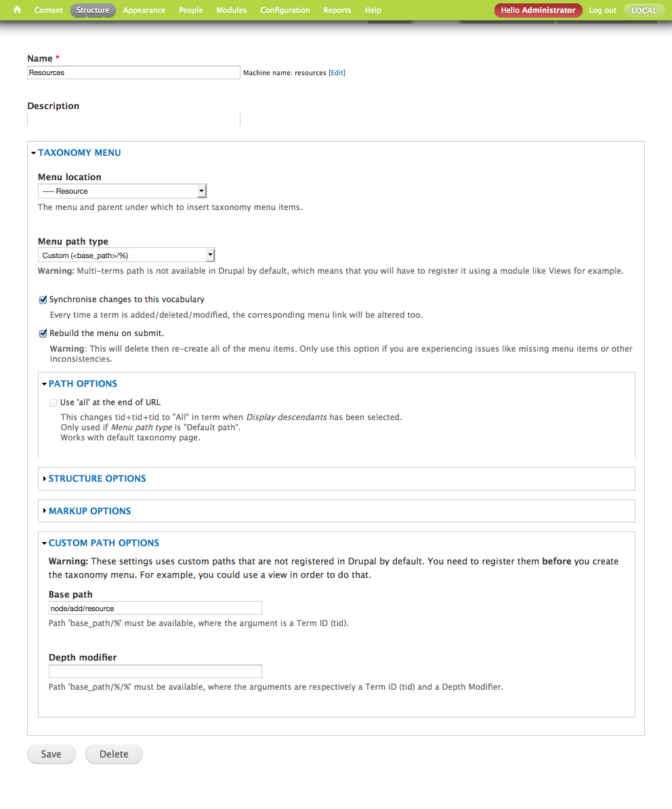Click the machine name Edit link

click(x=337, y=72)
